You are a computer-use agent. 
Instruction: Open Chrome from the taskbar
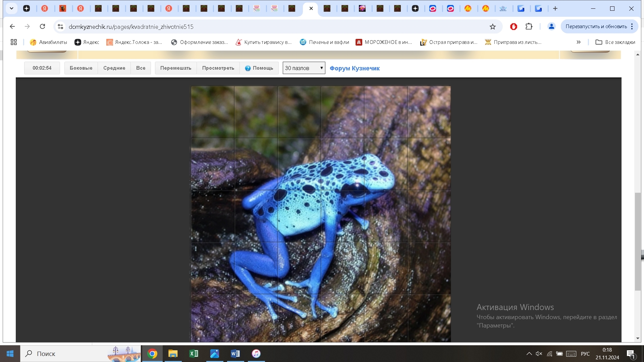click(152, 354)
